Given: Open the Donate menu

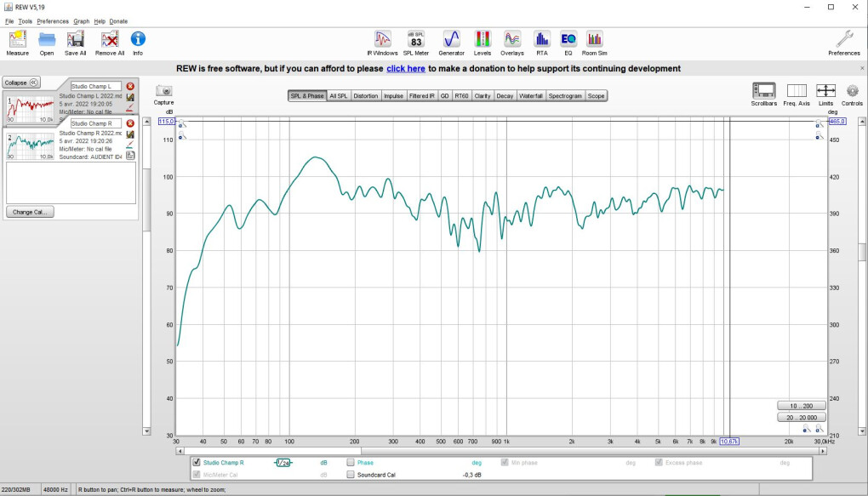Looking at the screenshot, I should click(118, 21).
